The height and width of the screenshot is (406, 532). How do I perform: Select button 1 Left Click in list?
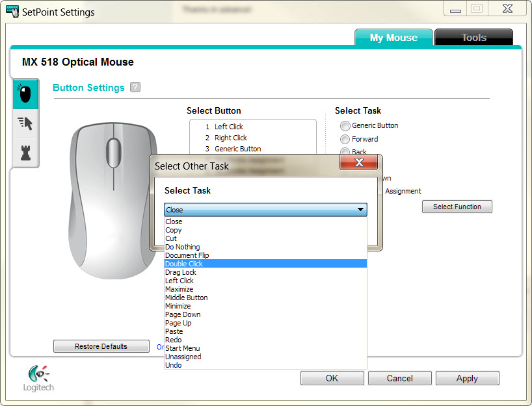click(253, 127)
